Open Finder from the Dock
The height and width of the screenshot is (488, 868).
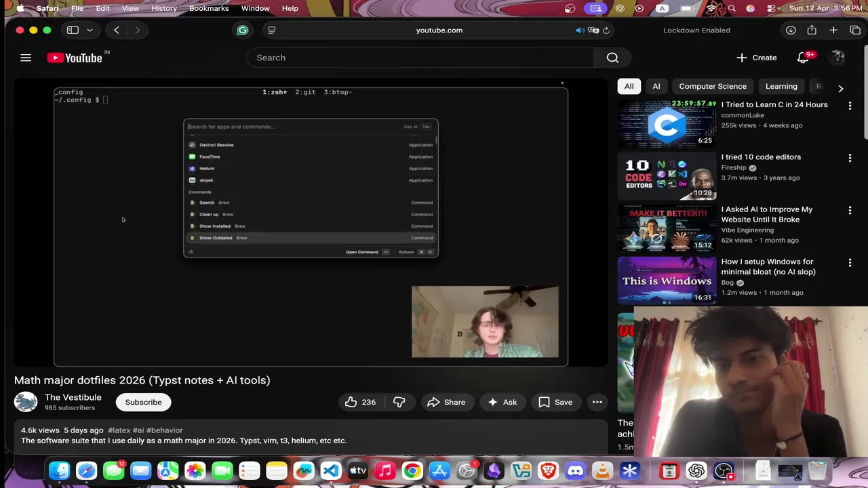pos(60,470)
